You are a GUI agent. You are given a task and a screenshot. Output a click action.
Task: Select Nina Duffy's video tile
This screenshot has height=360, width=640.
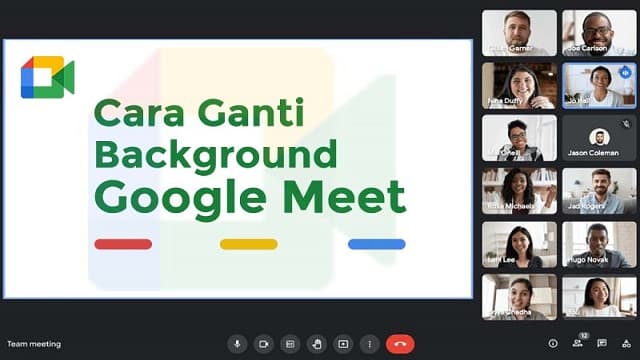tap(519, 86)
